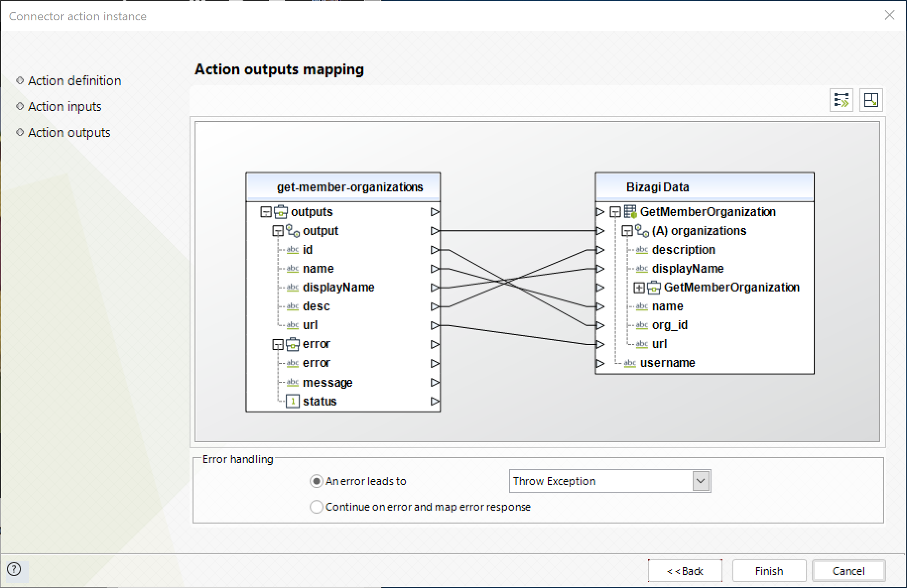Click the input arrow beside username
This screenshot has height=588, width=907.
coord(600,363)
